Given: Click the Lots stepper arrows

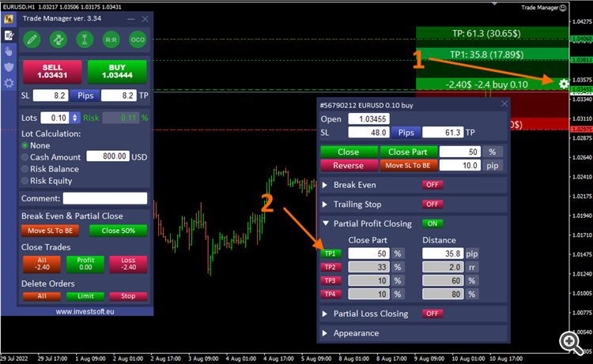Looking at the screenshot, I should point(75,118).
